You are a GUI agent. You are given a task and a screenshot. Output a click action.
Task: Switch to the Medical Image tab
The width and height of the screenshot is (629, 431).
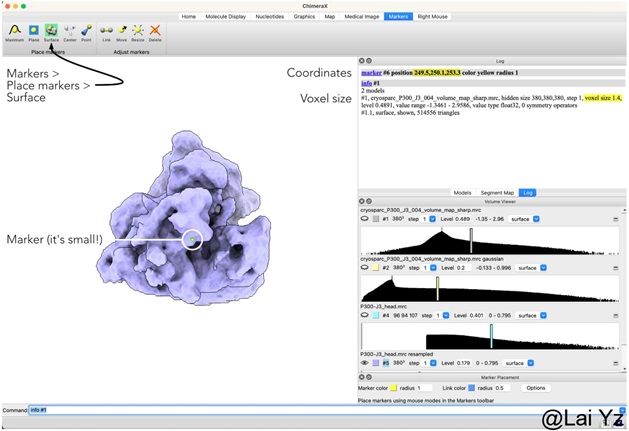tap(361, 16)
